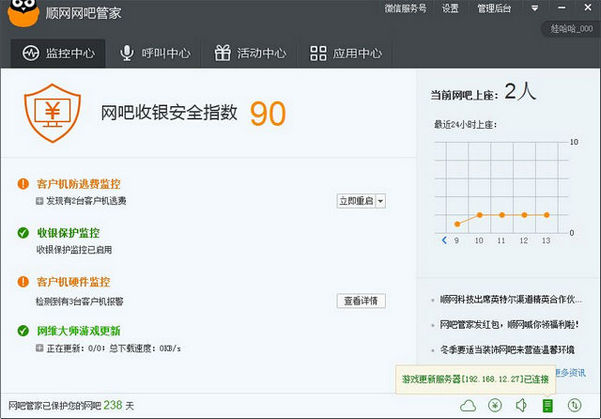
Task: Click the chart data point at hour 9
Action: click(x=457, y=224)
